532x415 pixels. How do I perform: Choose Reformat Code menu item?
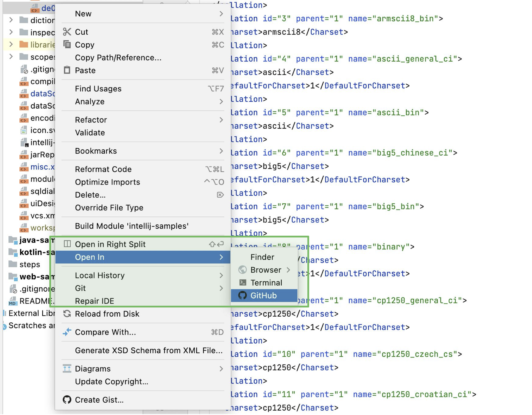click(x=142, y=169)
